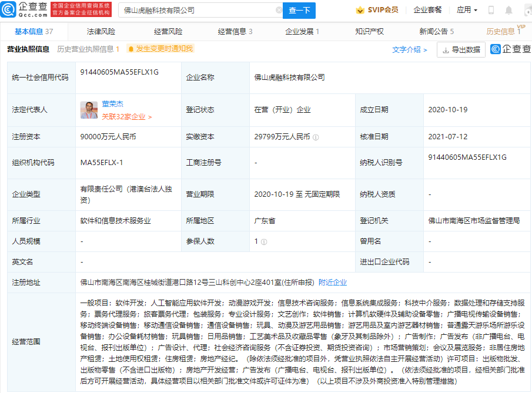Select 广东省 region value
Image resolution: width=532 pixels, height=393 pixels.
click(x=265, y=221)
